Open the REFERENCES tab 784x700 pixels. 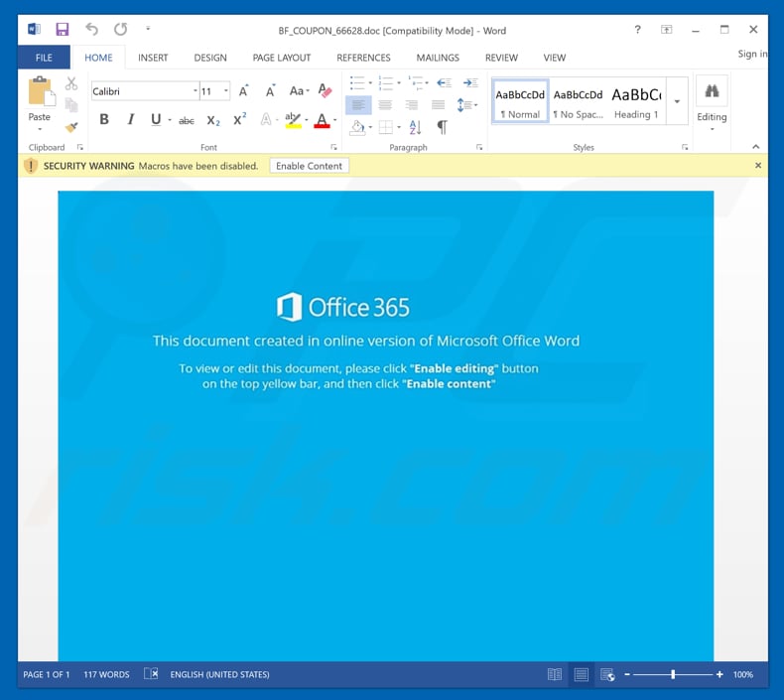coord(363,58)
